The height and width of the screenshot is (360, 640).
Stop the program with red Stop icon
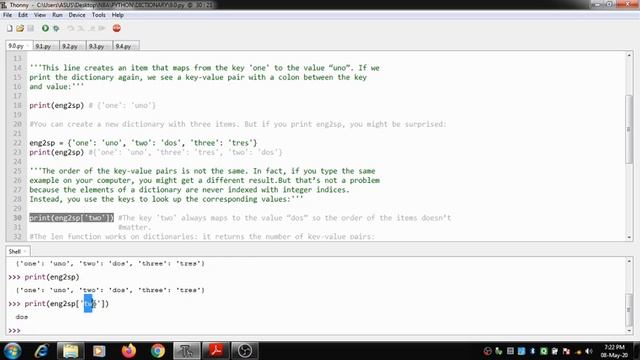point(117,28)
